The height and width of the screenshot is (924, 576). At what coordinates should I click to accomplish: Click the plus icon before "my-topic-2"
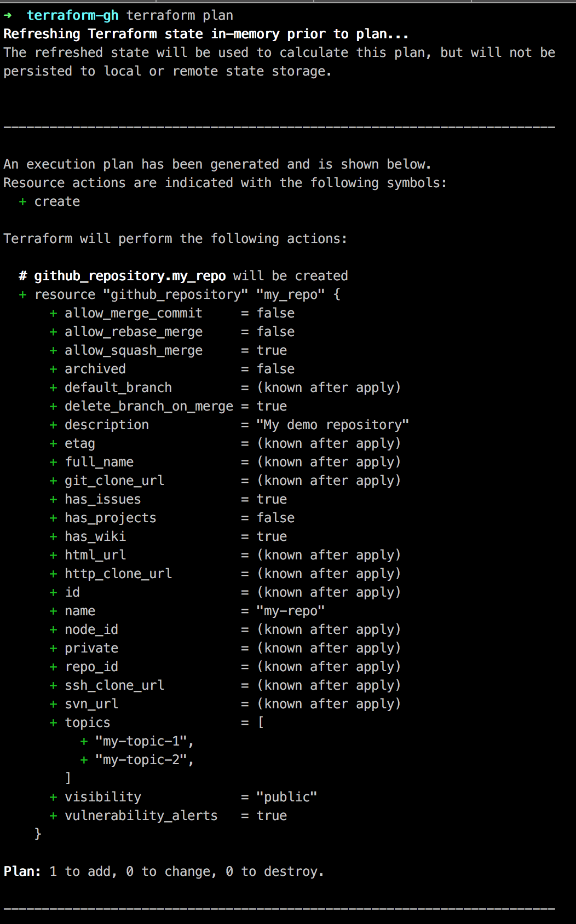click(84, 760)
